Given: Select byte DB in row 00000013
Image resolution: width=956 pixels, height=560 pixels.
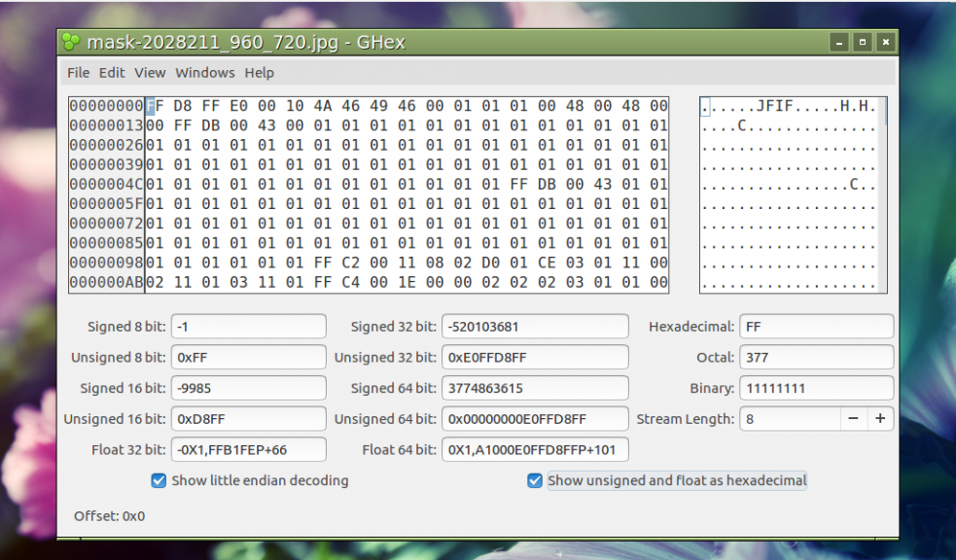Looking at the screenshot, I should click(210, 125).
